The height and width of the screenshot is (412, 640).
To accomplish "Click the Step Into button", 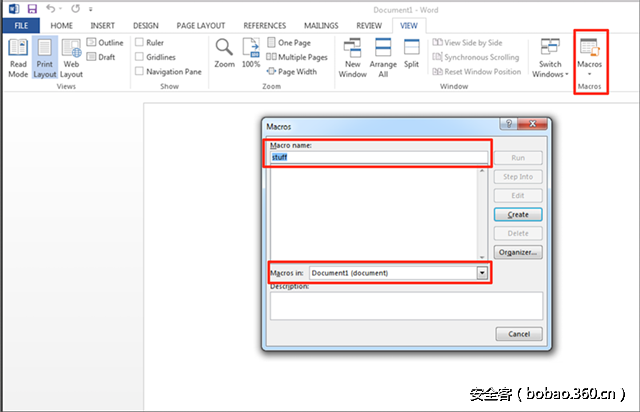I will pyautogui.click(x=518, y=176).
